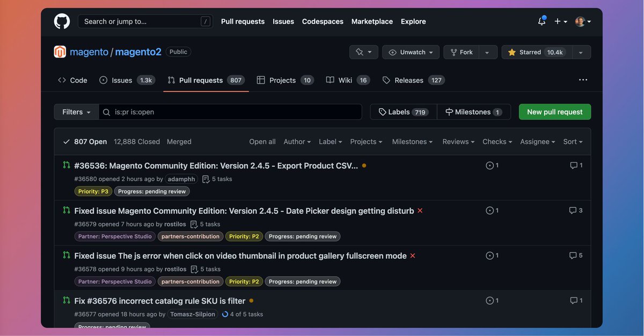Click failed checks X on video thumbnail PR

pos(413,256)
